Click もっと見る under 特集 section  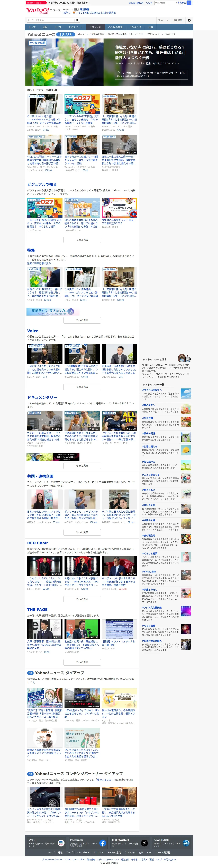[82, 320]
